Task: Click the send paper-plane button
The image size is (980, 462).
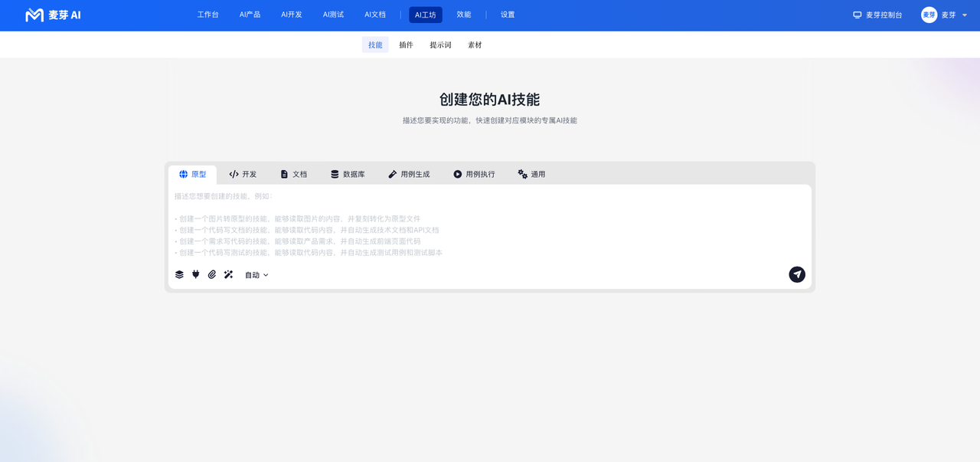Action: coord(797,274)
